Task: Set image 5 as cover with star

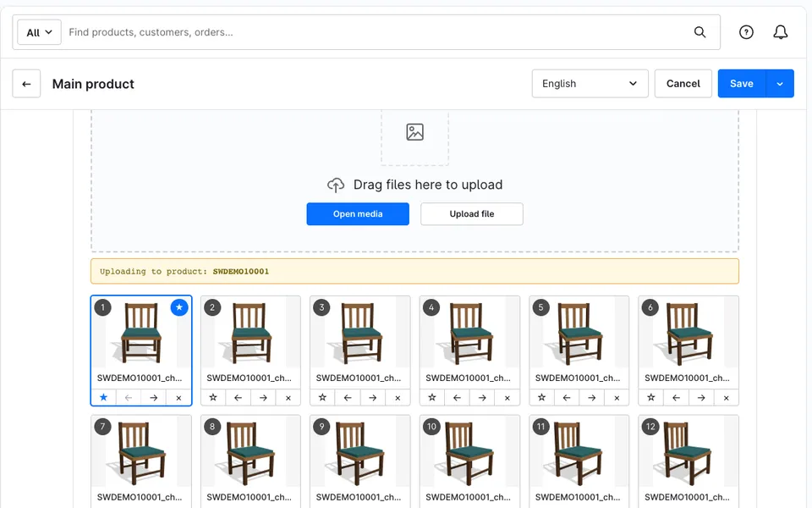Action: click(541, 398)
